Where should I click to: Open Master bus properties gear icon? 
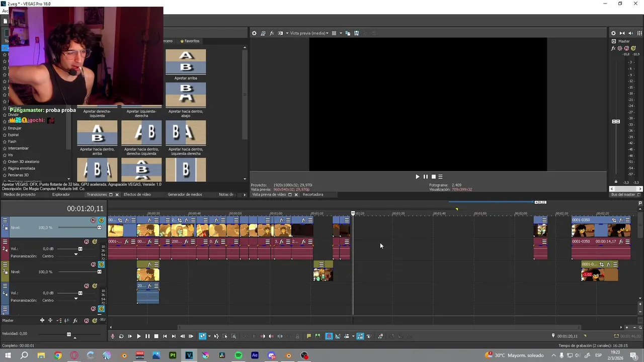(613, 33)
